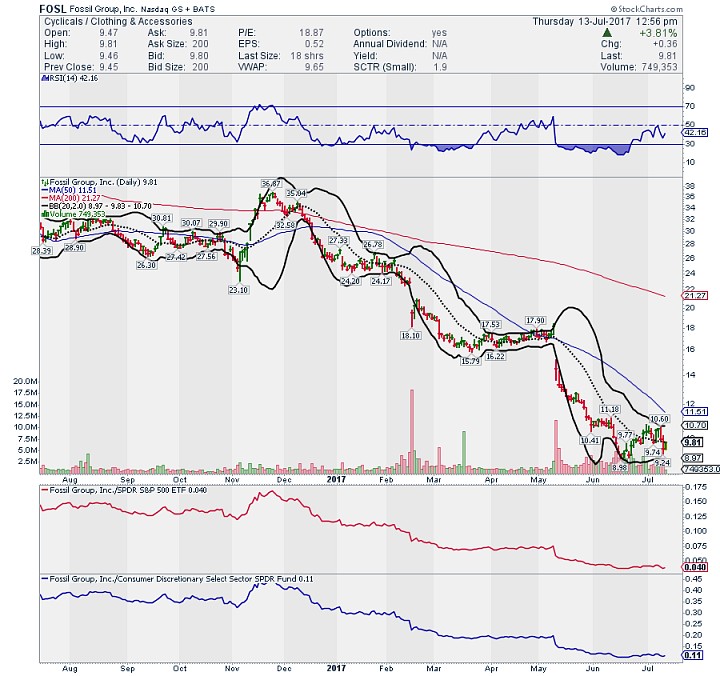Click the 29.90 price label
Viewport: 720px width, 676px height.
click(218, 224)
